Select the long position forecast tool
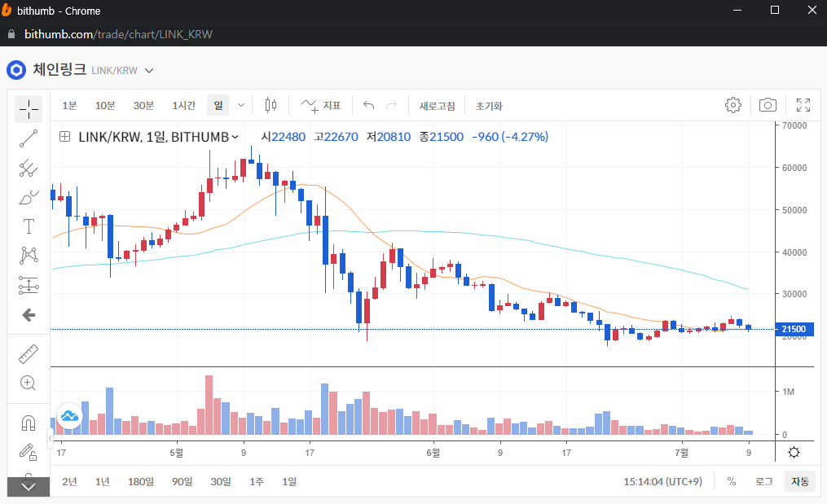827x504 pixels. click(x=29, y=285)
